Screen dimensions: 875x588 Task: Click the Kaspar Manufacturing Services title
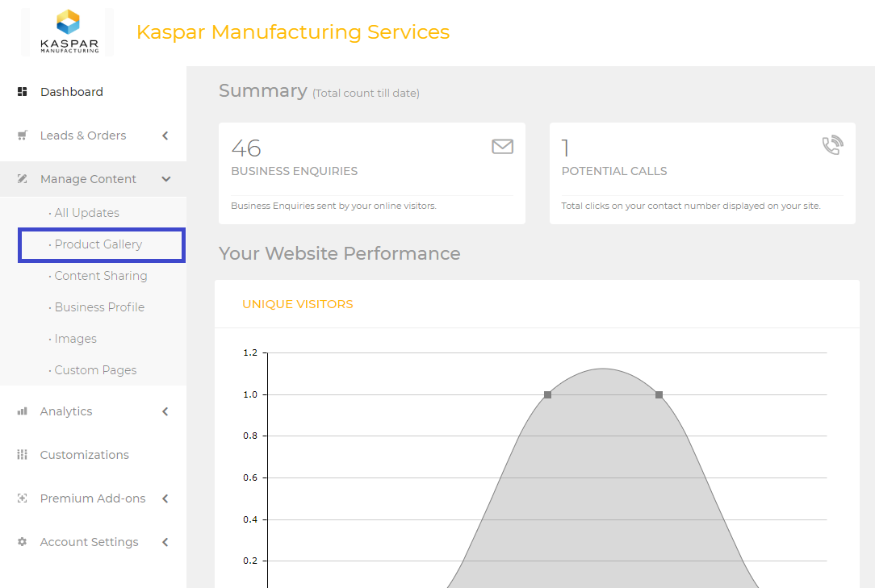(x=293, y=31)
